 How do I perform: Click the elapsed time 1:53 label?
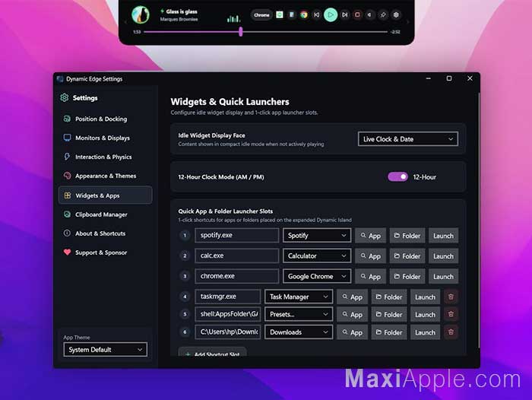click(137, 32)
